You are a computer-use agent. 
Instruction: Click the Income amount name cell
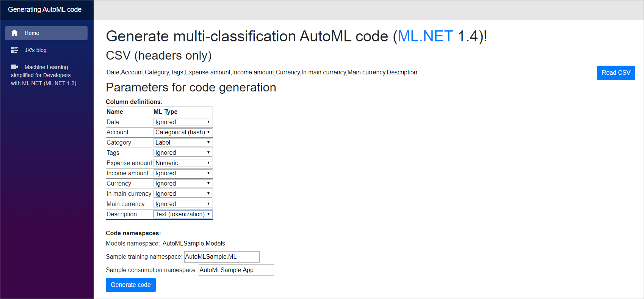click(x=129, y=173)
